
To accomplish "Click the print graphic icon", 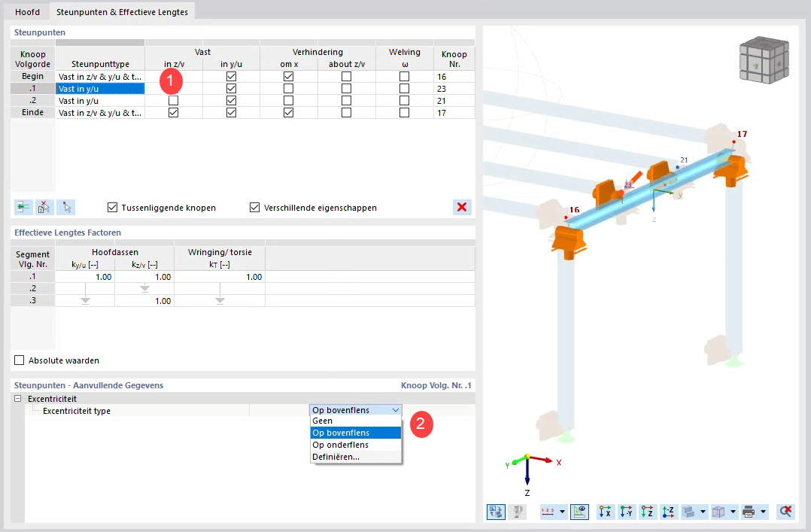I will (x=749, y=512).
